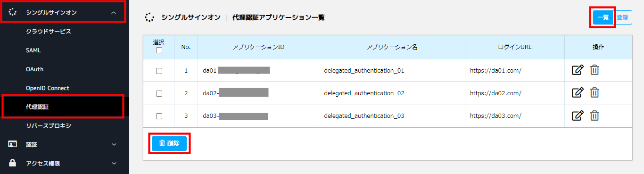Edit delegated_authentication_01 with pencil icon
644x174 pixels.
(x=578, y=70)
